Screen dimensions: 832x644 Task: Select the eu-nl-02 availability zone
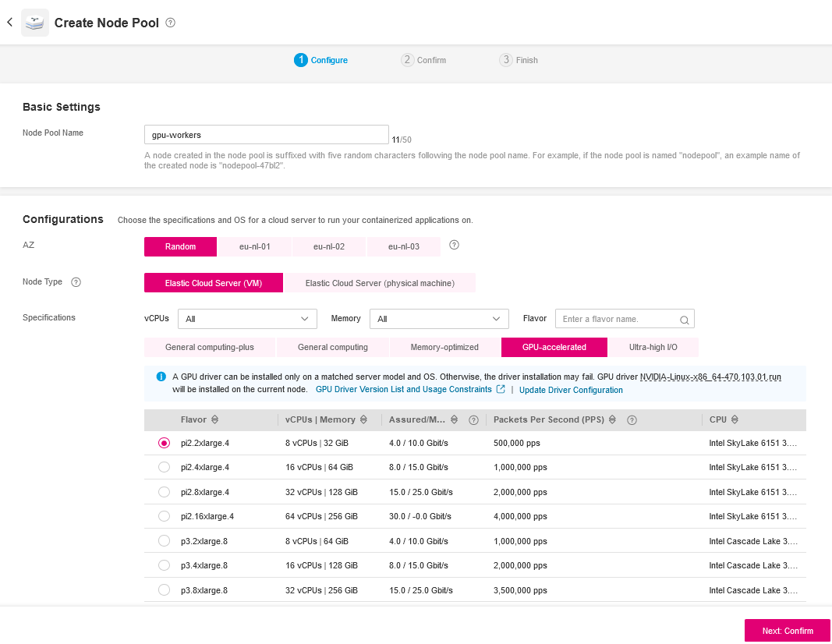point(328,246)
